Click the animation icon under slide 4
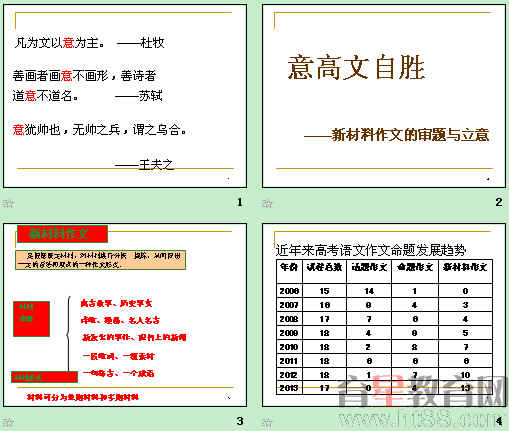This screenshot has height=431, width=509. pyautogui.click(x=267, y=423)
